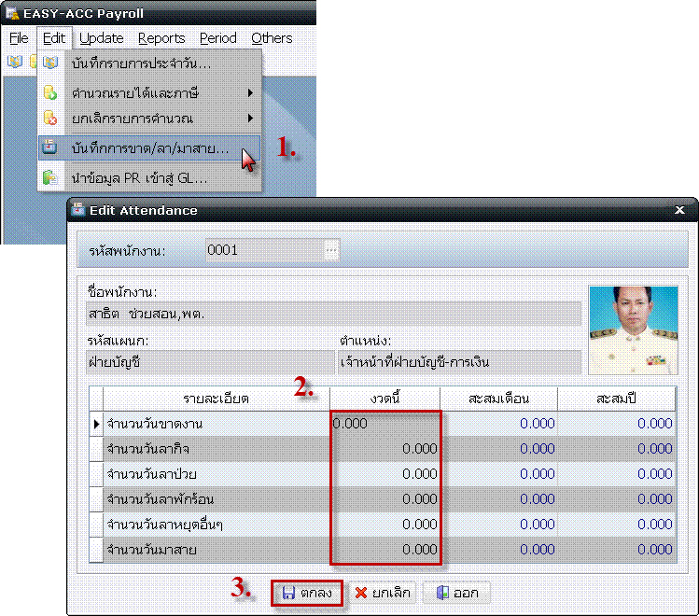Click the ยกเลิกรายการคำนวณ cancel icon
Viewport: 699px width, 616px height.
(50, 119)
